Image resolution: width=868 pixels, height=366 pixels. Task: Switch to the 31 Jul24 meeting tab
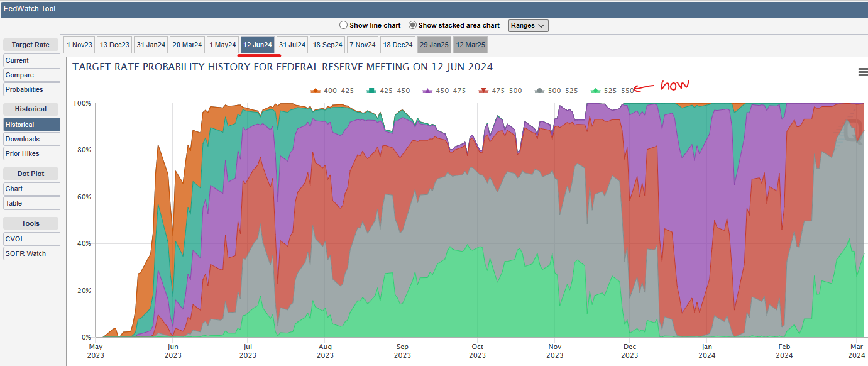click(292, 45)
